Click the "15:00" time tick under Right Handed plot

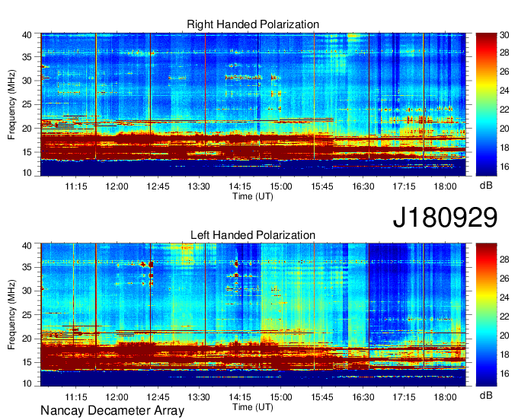pyautogui.click(x=281, y=186)
